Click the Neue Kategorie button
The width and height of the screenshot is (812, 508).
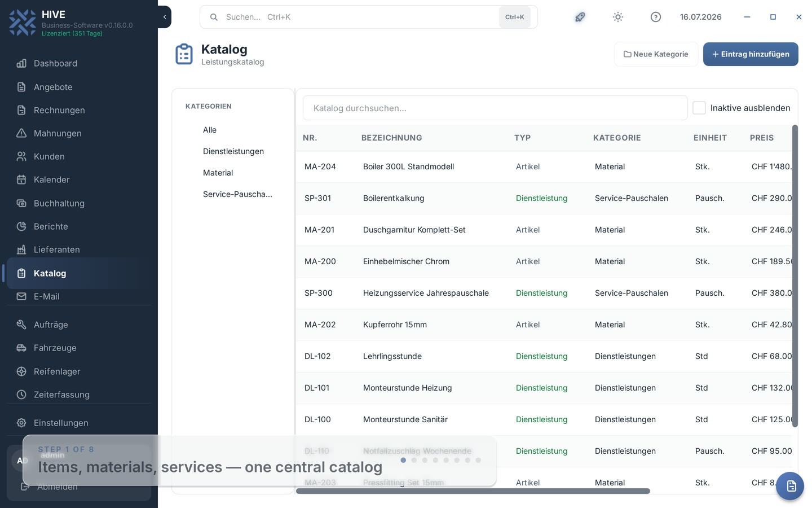click(656, 54)
